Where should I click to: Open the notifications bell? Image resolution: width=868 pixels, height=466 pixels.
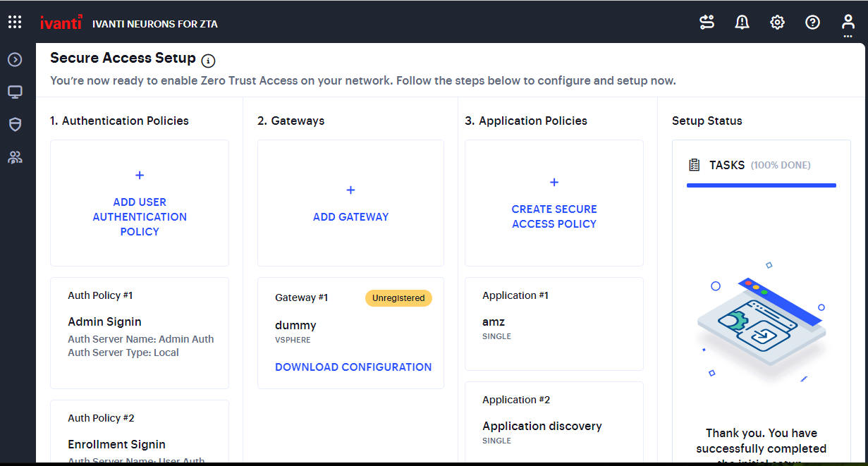pos(742,22)
